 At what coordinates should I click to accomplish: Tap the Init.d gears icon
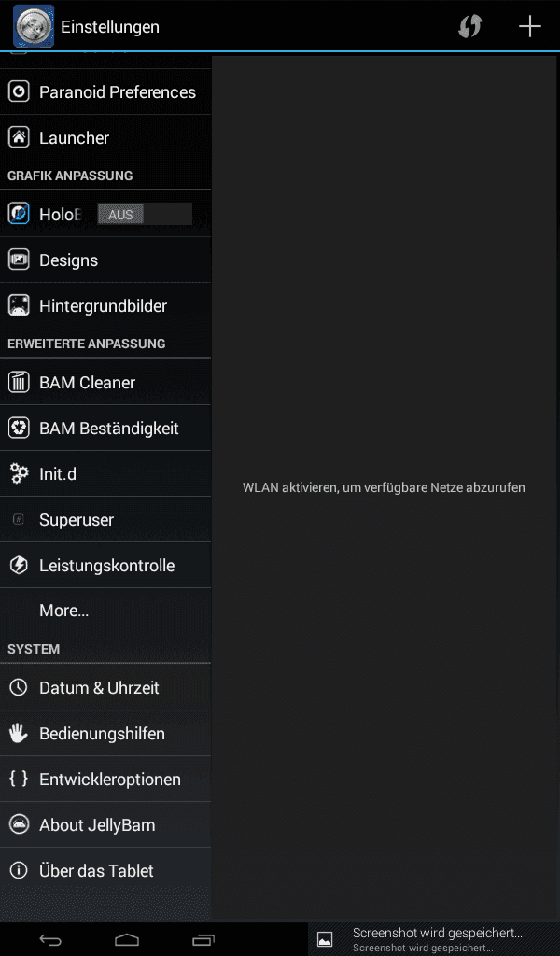(19, 473)
